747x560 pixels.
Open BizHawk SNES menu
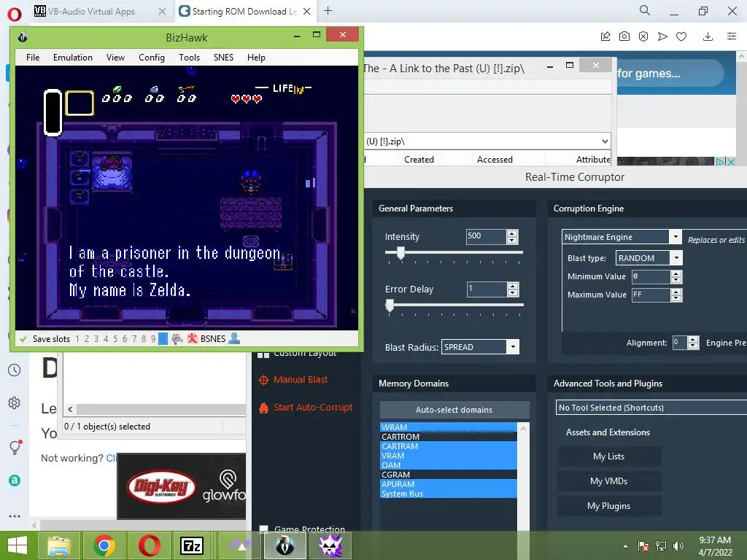tap(223, 58)
